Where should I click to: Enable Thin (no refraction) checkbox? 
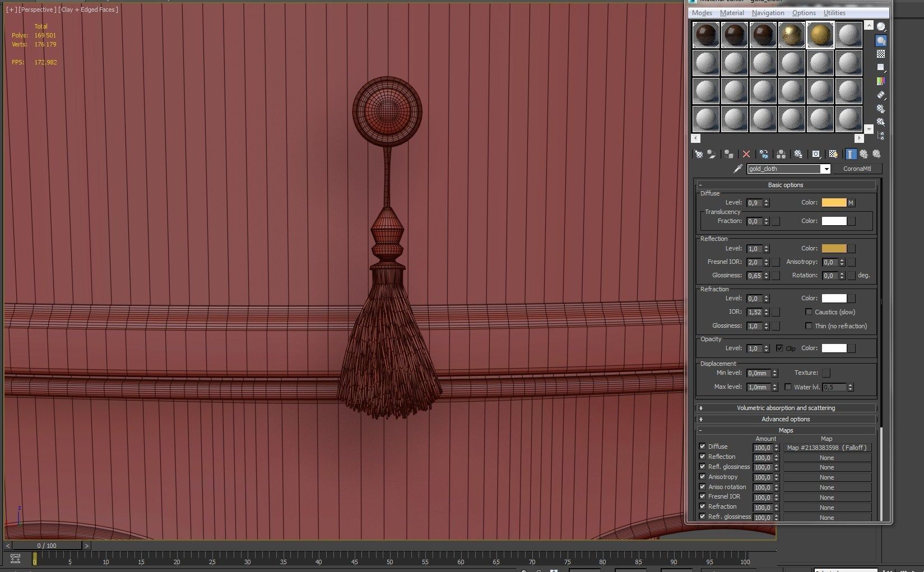pos(809,326)
